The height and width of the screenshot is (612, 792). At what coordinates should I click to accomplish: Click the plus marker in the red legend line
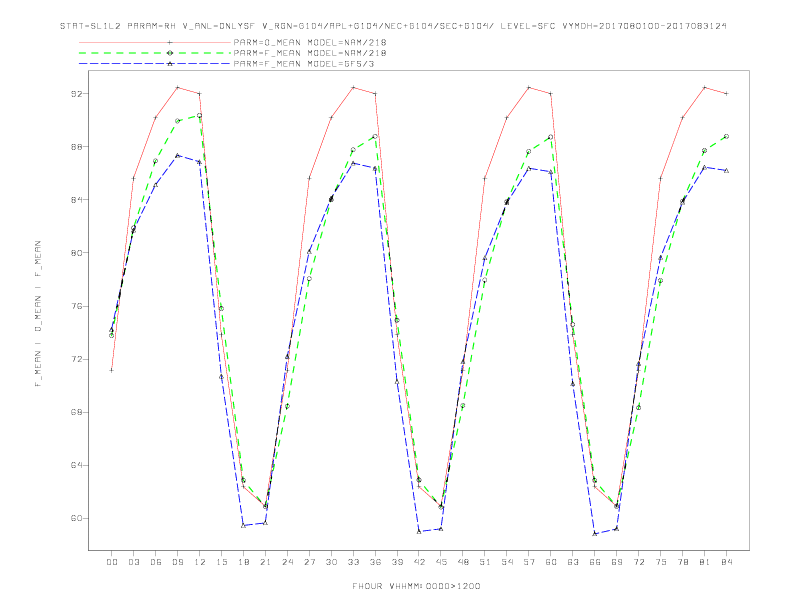pos(170,42)
